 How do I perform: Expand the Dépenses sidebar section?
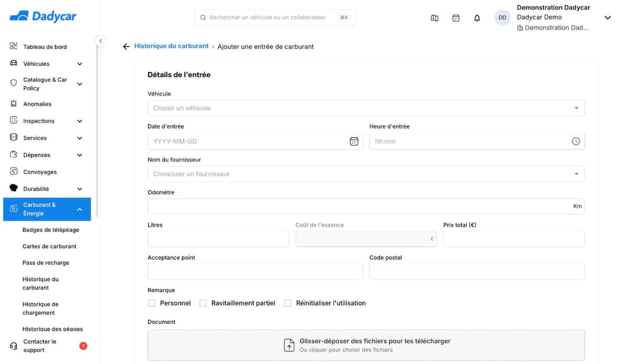coord(80,155)
